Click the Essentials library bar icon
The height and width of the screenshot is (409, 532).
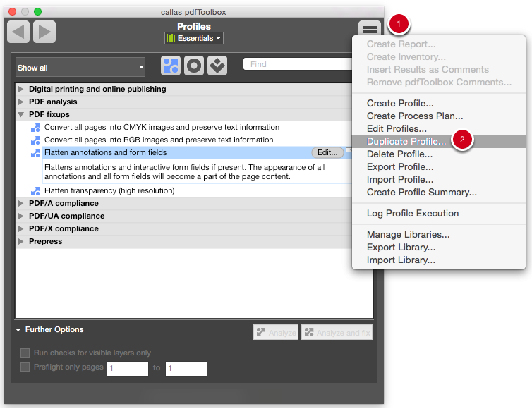pyautogui.click(x=171, y=38)
